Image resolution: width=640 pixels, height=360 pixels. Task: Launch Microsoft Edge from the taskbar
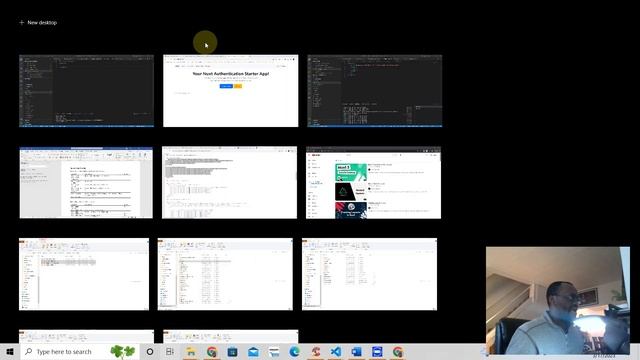[x=294, y=351]
